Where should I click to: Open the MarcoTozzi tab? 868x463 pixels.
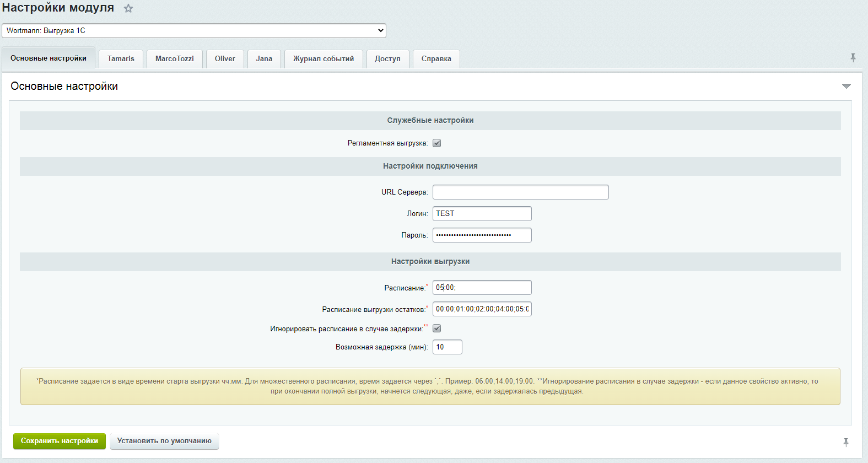[x=174, y=59]
